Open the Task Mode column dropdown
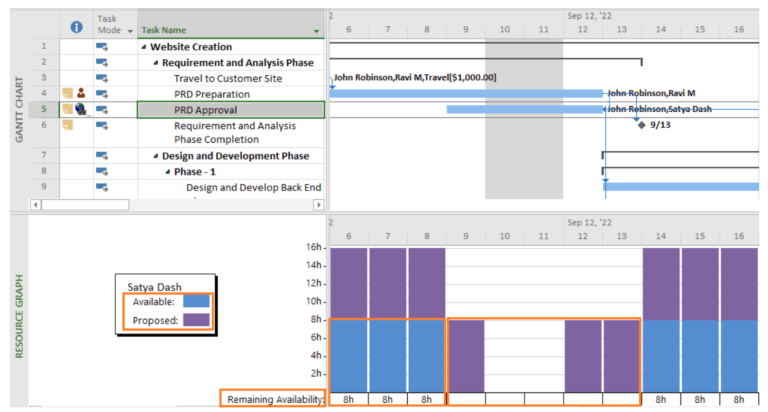 pos(128,31)
